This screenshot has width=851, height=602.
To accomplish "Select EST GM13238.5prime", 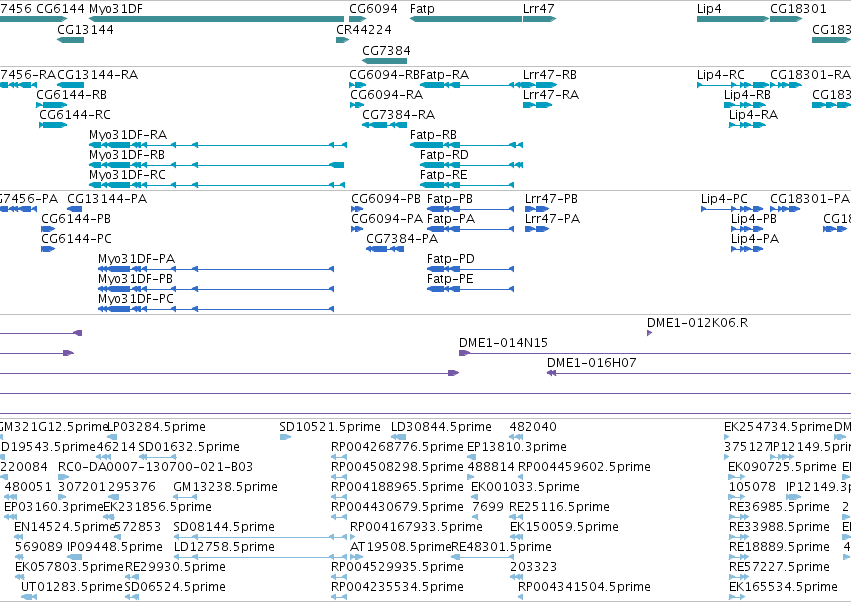I will pos(185,497).
